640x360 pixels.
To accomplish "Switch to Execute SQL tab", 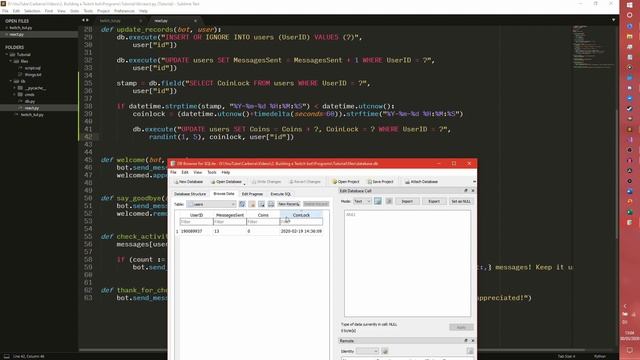I will [x=281, y=194].
